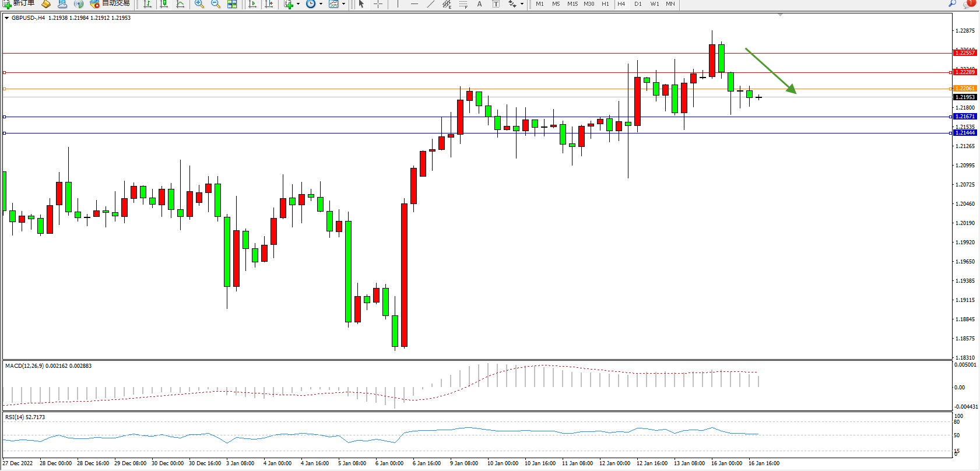Switch chart to candlestick view
Image resolution: width=980 pixels, height=471 pixels.
(164, 4)
